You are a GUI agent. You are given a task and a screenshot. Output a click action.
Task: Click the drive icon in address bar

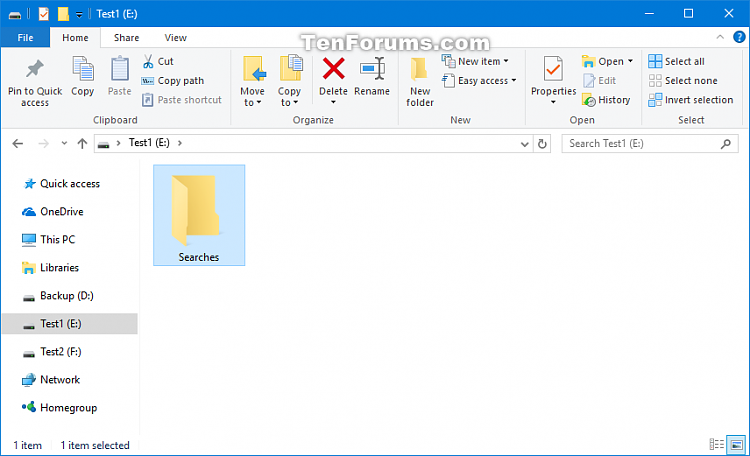click(x=104, y=144)
